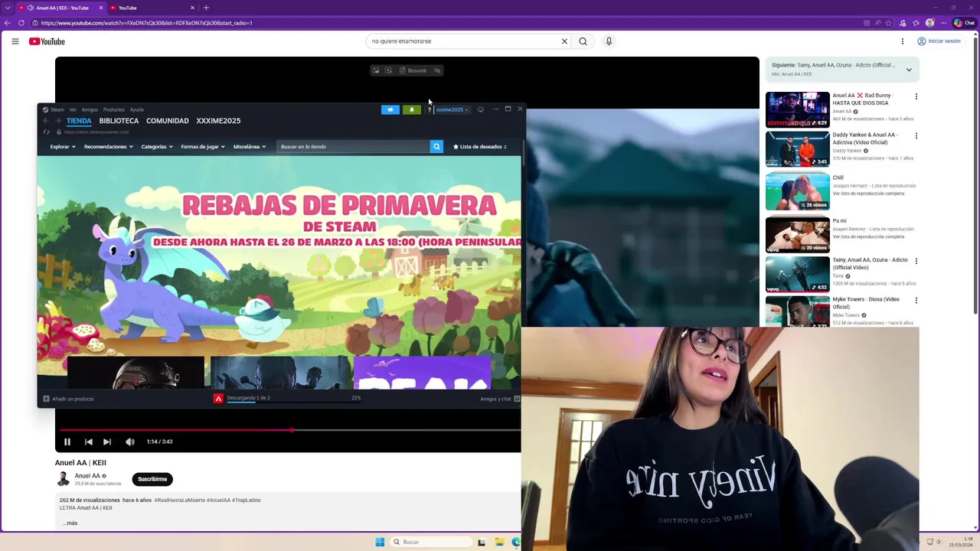Expand the Categorías dropdown in Steam
Viewport: 980px width, 551px height.
[x=157, y=146]
